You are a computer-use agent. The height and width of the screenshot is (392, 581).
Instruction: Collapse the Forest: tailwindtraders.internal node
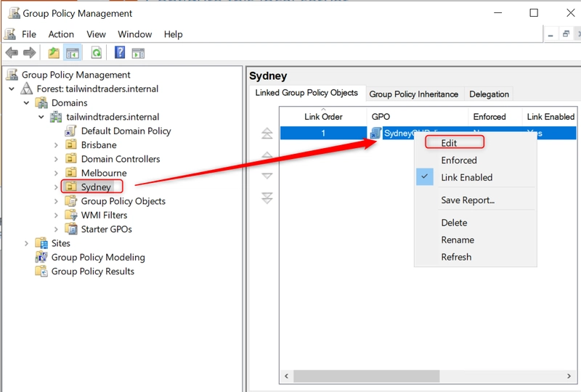[x=12, y=89]
